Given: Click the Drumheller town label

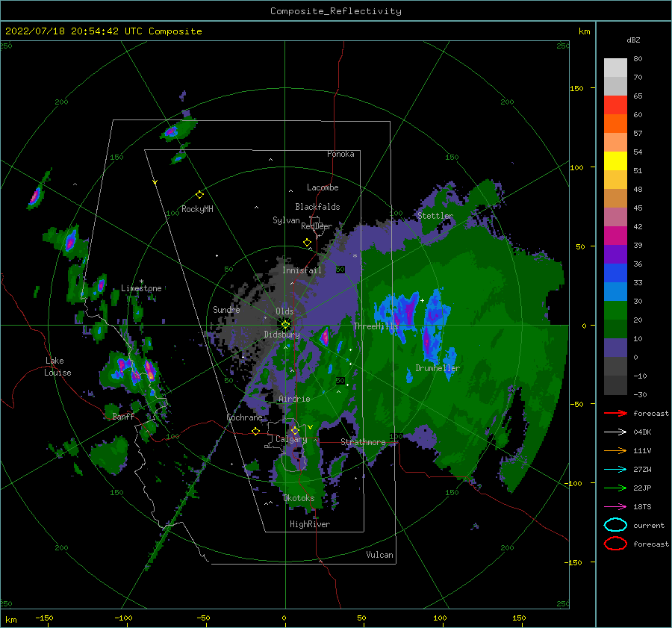Looking at the screenshot, I should point(438,368).
